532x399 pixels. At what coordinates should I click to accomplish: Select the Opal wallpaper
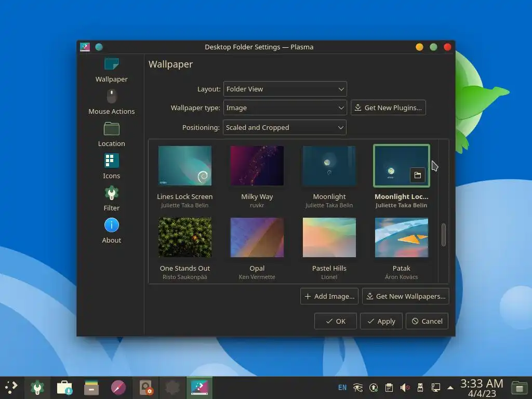pos(257,237)
